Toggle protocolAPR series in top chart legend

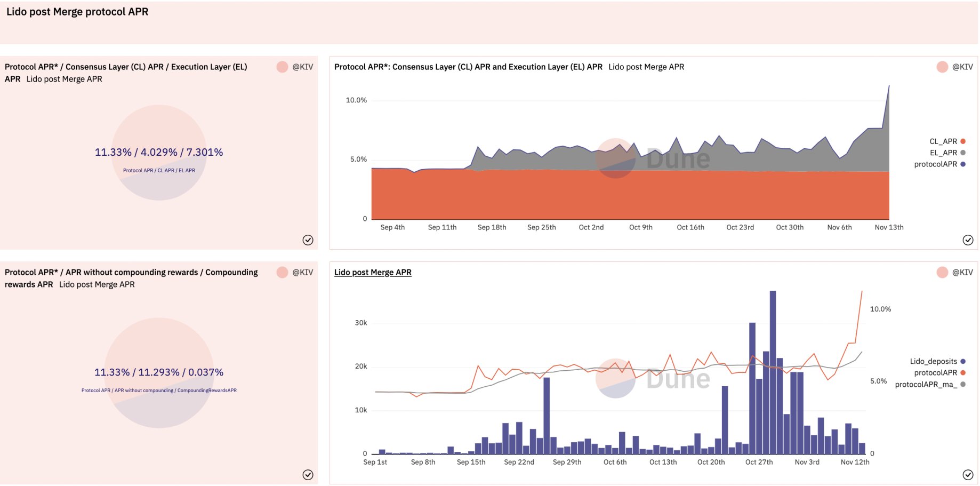[x=940, y=164]
